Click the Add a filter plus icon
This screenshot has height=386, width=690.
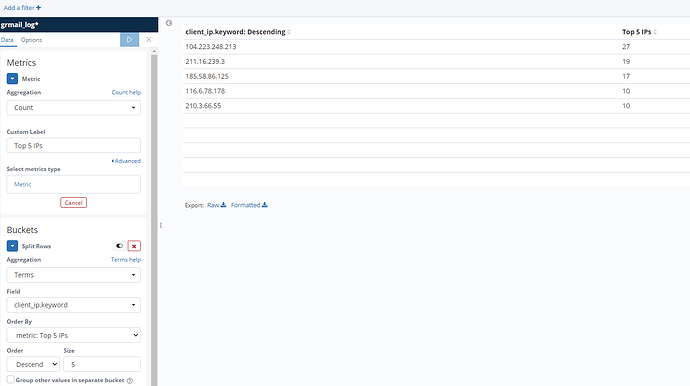[x=39, y=7]
